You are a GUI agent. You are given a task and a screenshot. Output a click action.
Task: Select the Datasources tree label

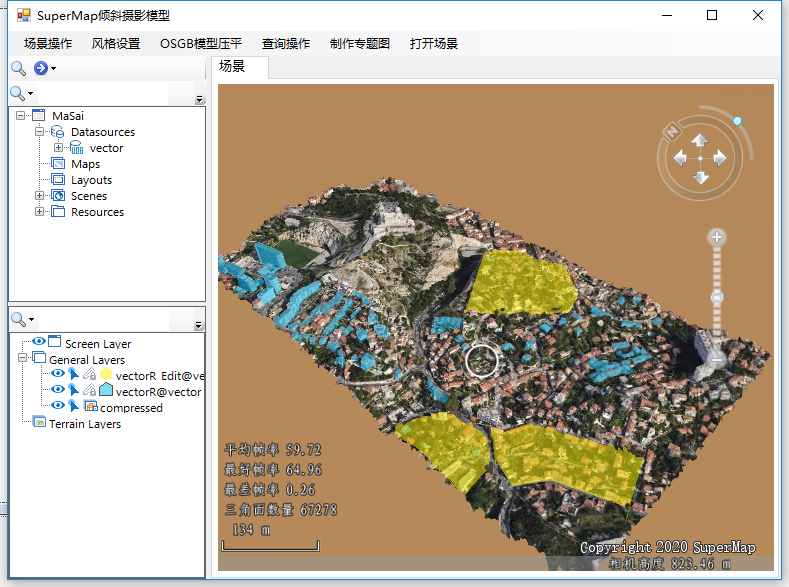[x=103, y=132]
